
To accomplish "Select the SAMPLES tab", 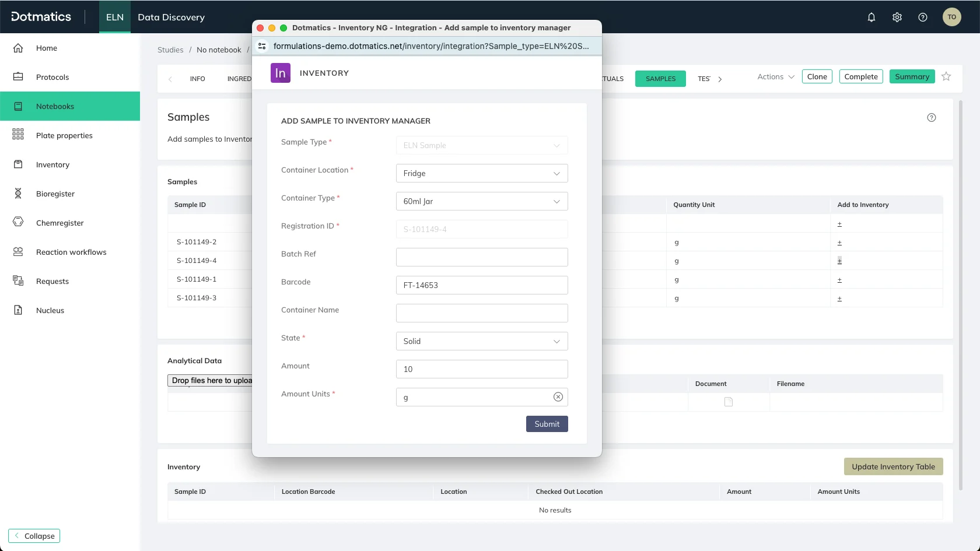I will click(660, 79).
